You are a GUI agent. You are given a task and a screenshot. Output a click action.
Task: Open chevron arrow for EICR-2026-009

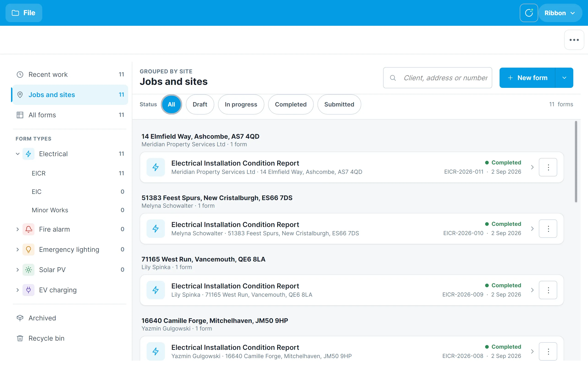pos(532,290)
